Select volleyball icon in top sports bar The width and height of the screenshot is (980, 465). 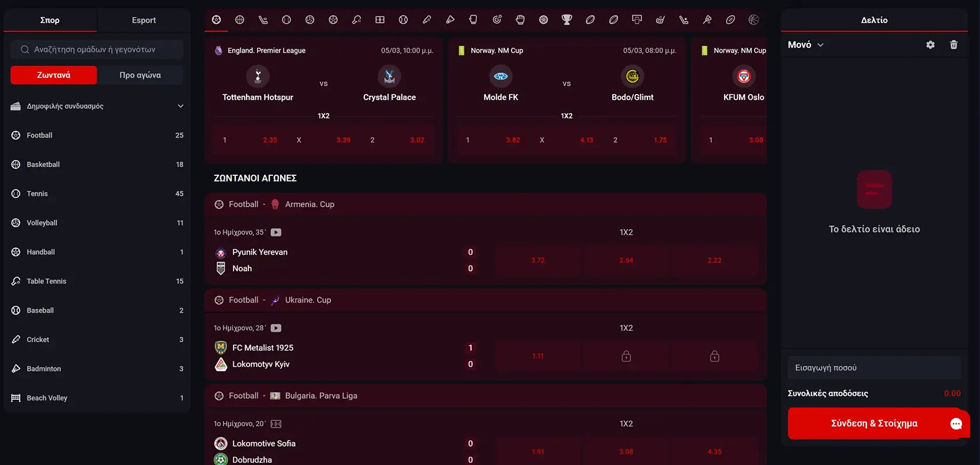coord(310,20)
